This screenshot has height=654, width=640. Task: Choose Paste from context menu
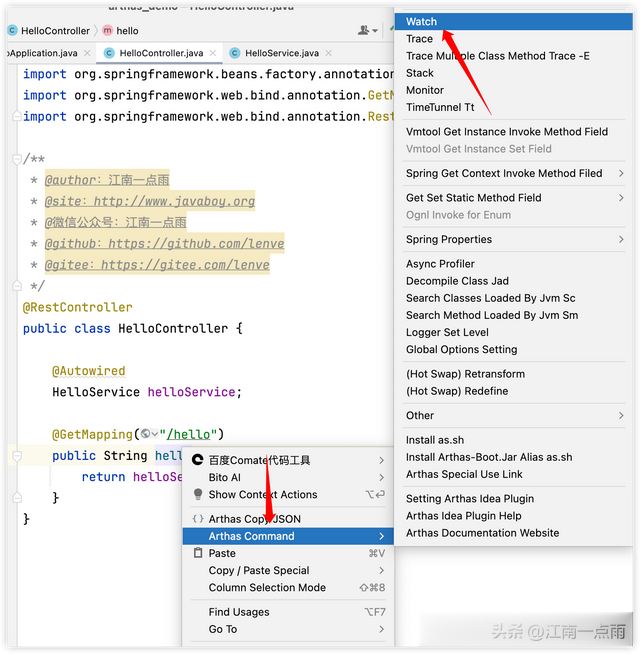pos(288,553)
